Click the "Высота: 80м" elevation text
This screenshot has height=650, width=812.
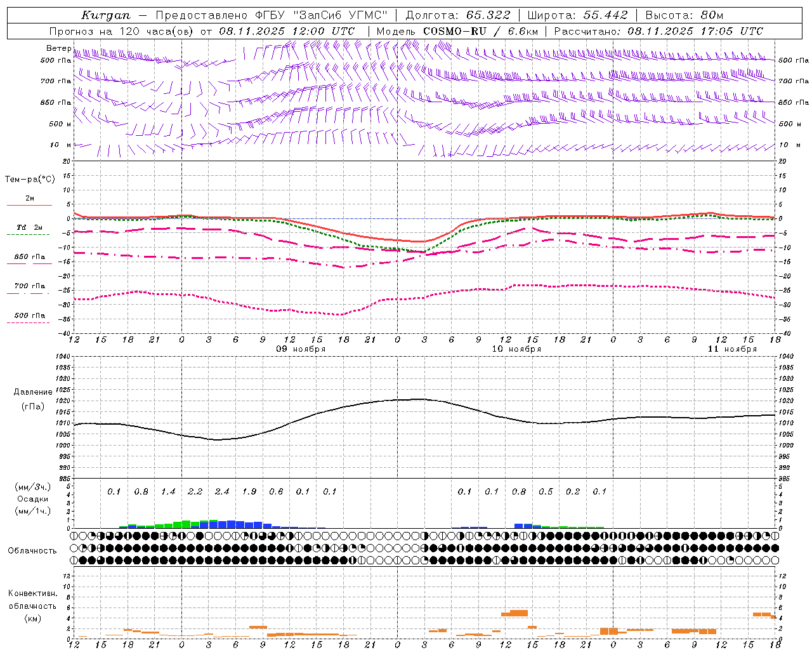click(684, 15)
